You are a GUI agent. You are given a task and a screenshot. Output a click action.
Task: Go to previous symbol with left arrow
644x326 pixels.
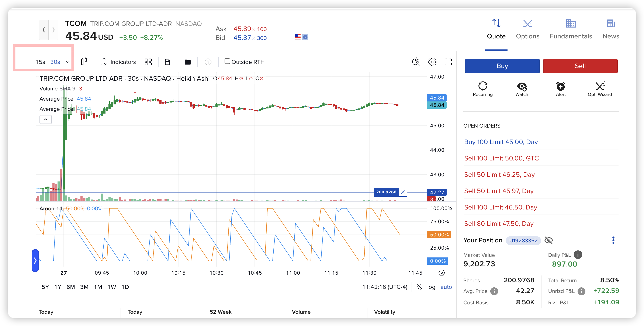[44, 30]
